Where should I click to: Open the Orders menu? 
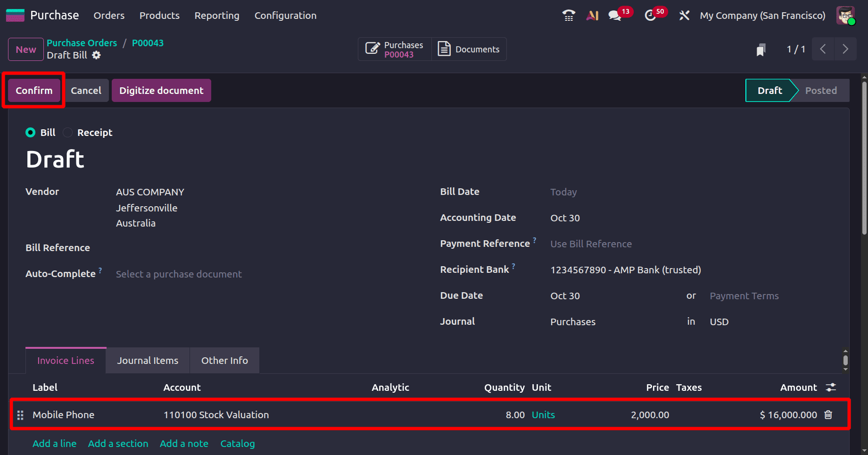109,15
